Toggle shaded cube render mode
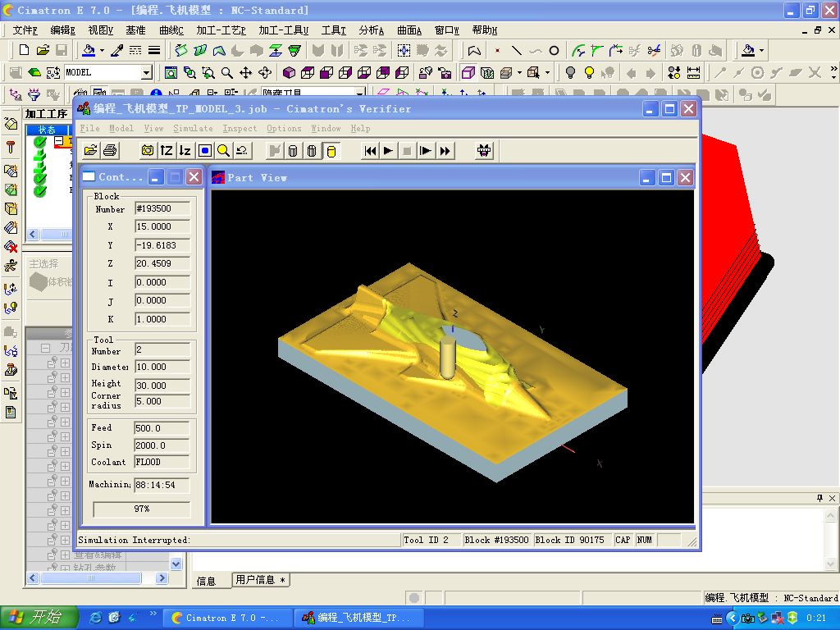Image resolution: width=840 pixels, height=630 pixels. coord(468,72)
